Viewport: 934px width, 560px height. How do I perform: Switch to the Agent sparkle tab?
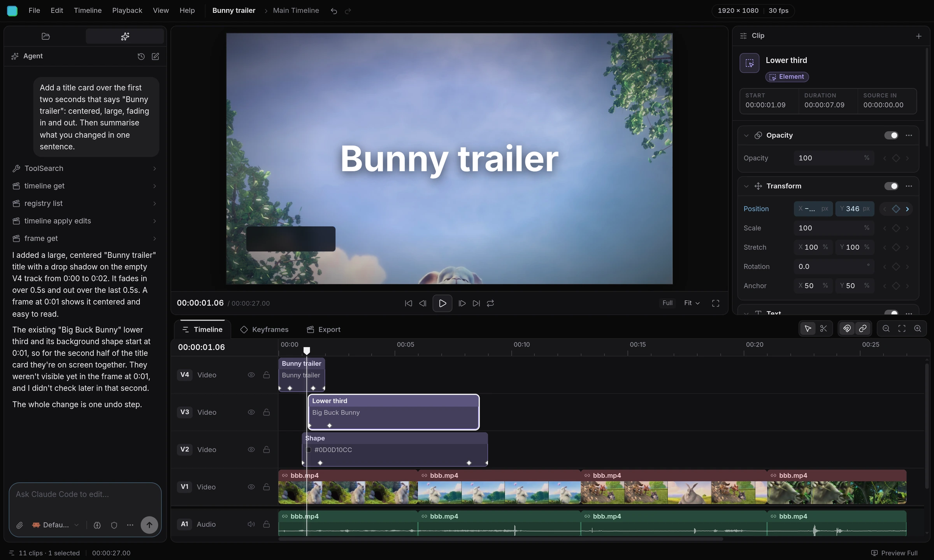pos(125,36)
